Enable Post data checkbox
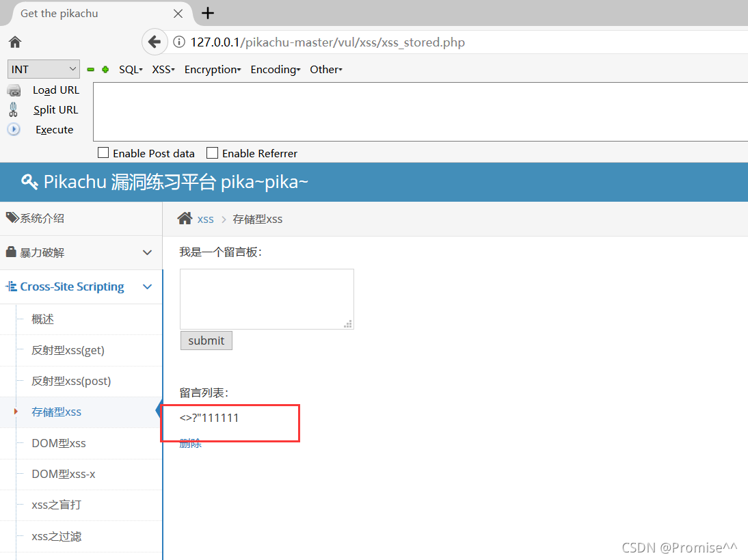This screenshot has height=560, width=748. click(103, 152)
